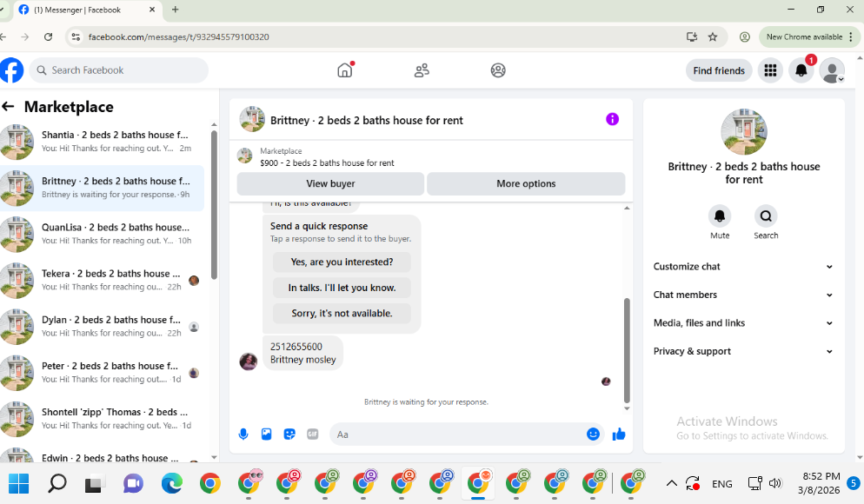Expand Chat members section

coord(743,295)
